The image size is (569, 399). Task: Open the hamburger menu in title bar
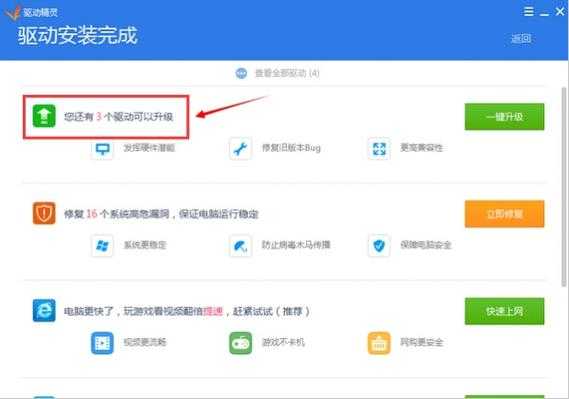529,12
